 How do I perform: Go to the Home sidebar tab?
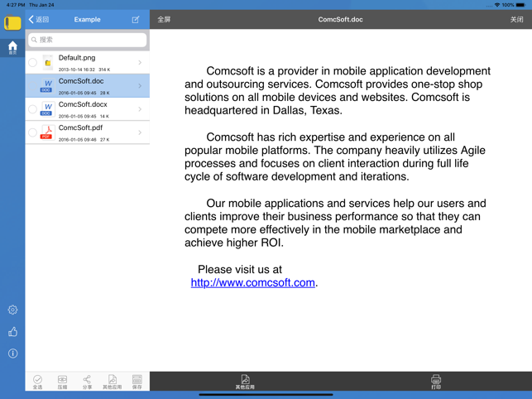coord(12,47)
